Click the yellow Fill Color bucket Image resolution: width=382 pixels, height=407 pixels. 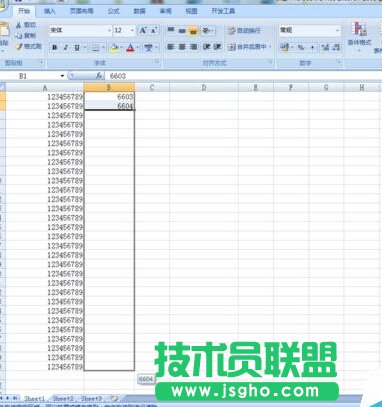pyautogui.click(x=114, y=48)
